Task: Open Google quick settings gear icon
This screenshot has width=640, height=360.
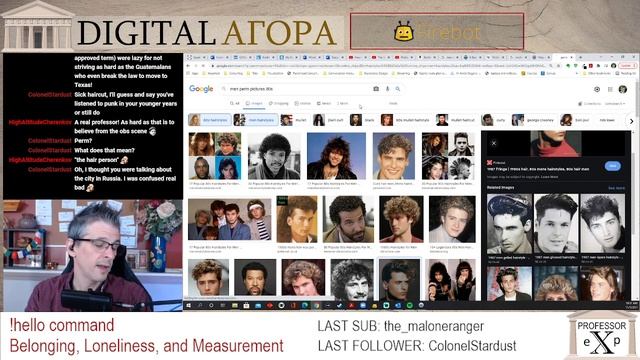Action: [x=597, y=89]
